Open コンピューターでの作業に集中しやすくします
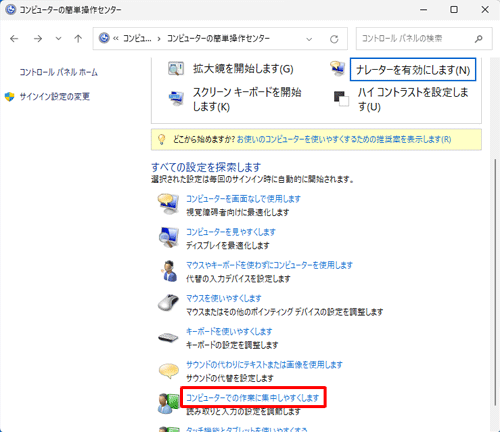Screen dimensions: 500x432 pos(253,398)
